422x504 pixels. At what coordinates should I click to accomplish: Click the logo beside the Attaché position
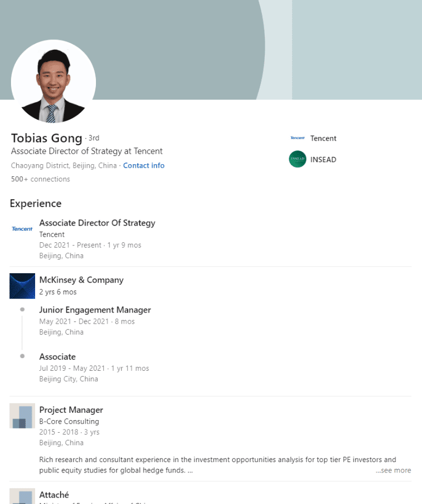22,497
